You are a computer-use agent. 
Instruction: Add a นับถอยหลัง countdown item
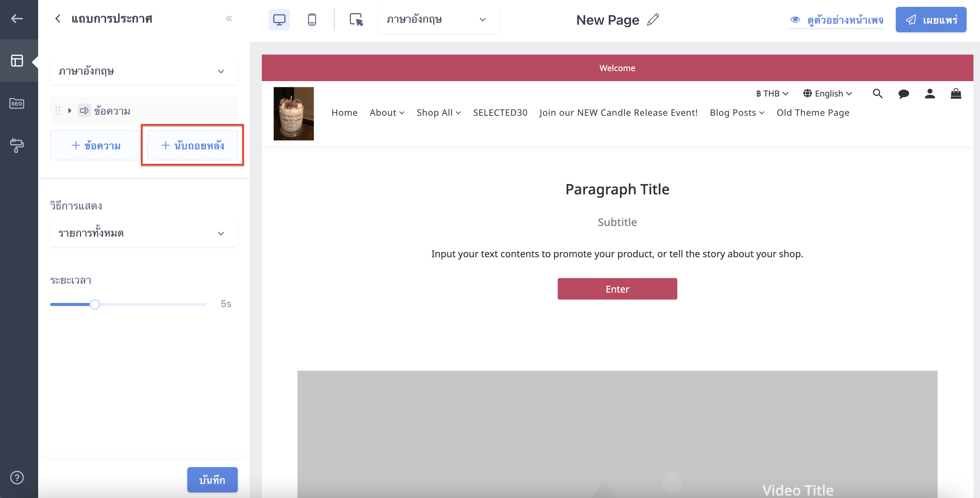(192, 145)
